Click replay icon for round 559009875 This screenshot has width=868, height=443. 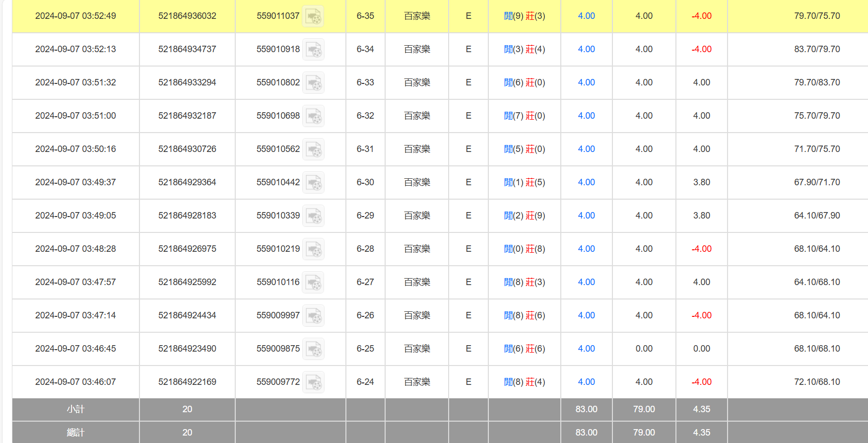(313, 349)
